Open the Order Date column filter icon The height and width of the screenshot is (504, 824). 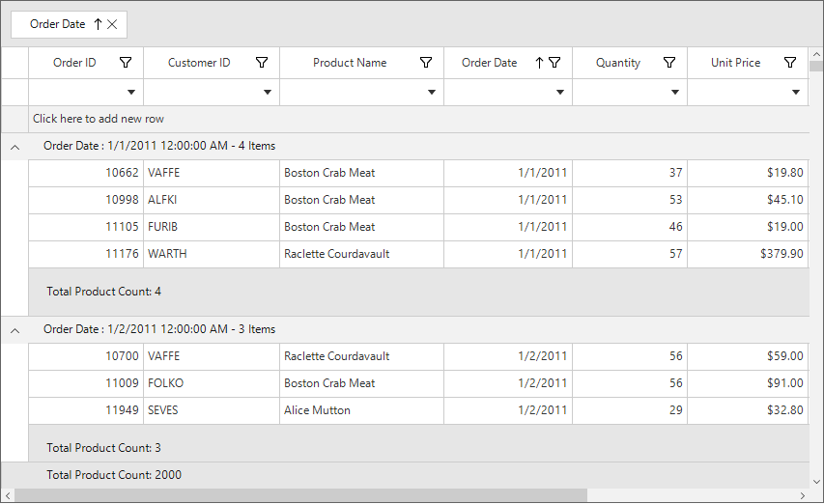click(554, 63)
